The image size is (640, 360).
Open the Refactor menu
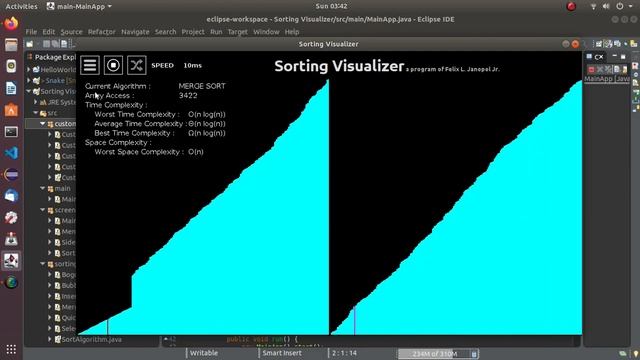[x=102, y=32]
